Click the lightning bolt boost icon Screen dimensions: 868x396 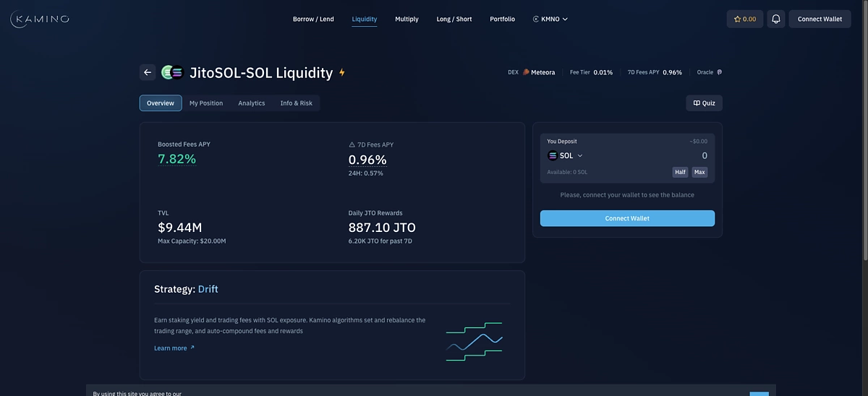pyautogui.click(x=342, y=72)
